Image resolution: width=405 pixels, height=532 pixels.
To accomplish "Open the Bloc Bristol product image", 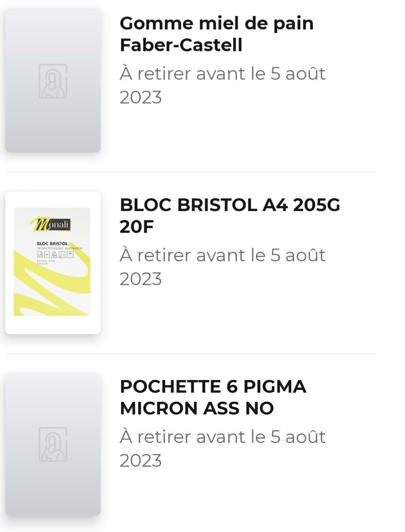I will click(x=53, y=263).
